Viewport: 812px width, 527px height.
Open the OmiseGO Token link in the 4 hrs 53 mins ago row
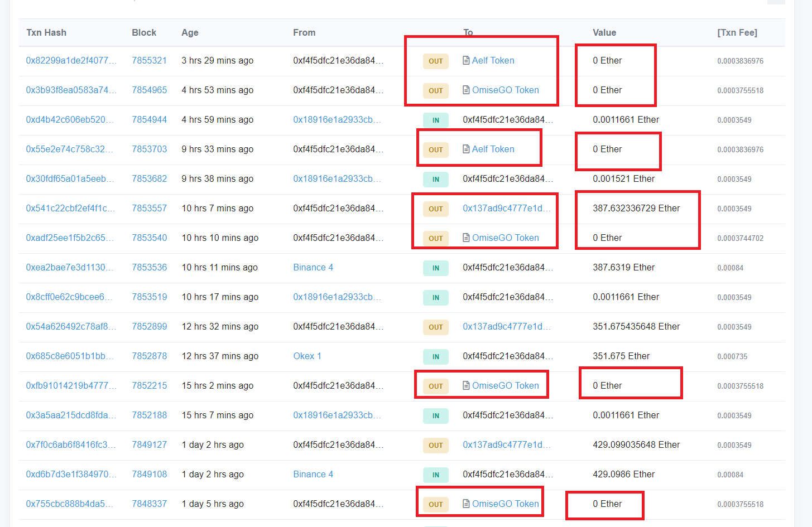[x=506, y=90]
